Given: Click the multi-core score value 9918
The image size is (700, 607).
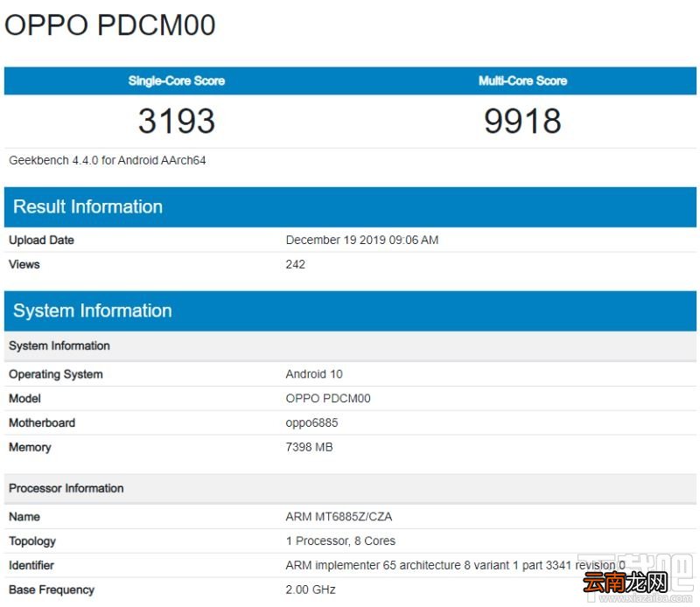Looking at the screenshot, I should coord(522,121).
